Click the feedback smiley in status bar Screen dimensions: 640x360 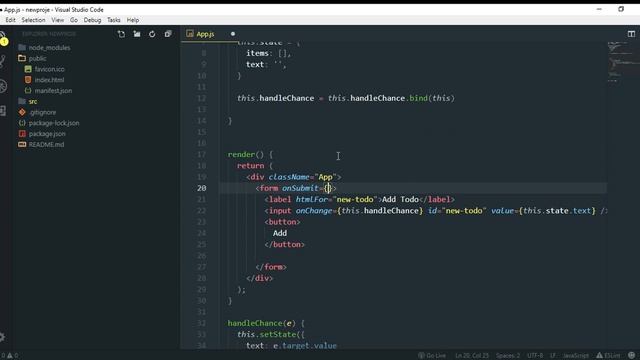(x=631, y=356)
